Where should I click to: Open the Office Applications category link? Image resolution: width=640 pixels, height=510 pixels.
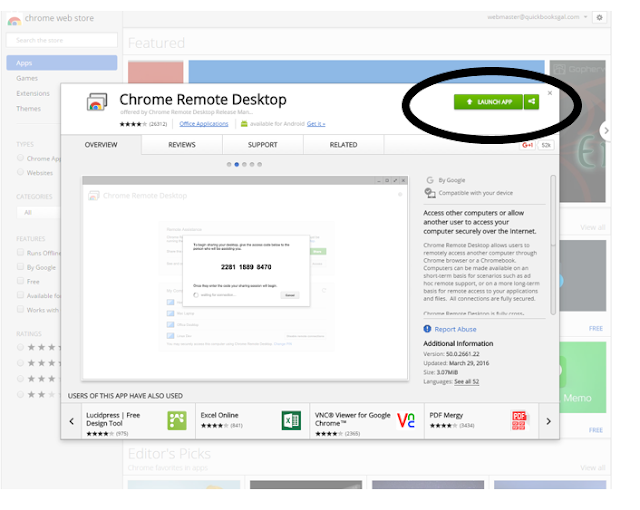click(204, 124)
